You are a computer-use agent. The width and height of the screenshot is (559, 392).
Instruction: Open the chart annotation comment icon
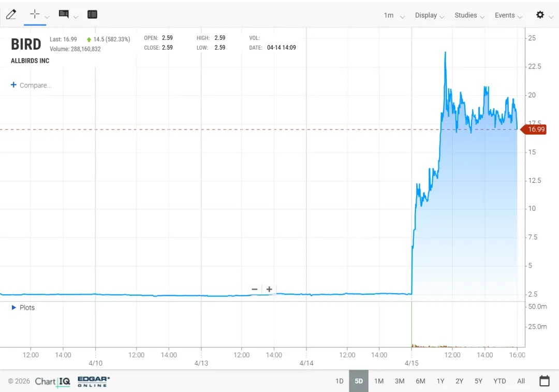pyautogui.click(x=64, y=14)
